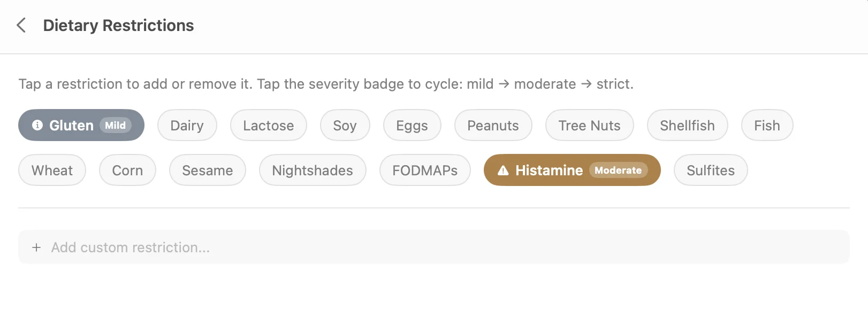The image size is (868, 326).
Task: Add the Eggs restriction
Action: click(412, 125)
